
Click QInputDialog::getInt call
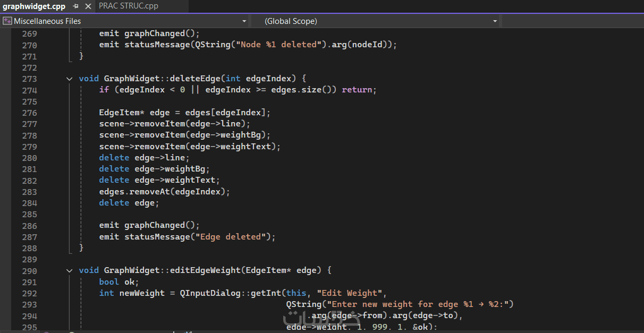tap(231, 293)
